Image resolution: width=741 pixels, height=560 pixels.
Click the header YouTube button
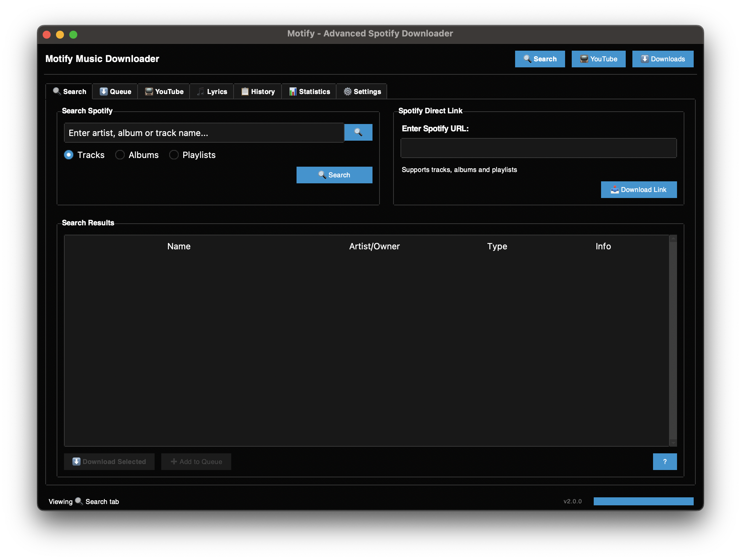598,59
